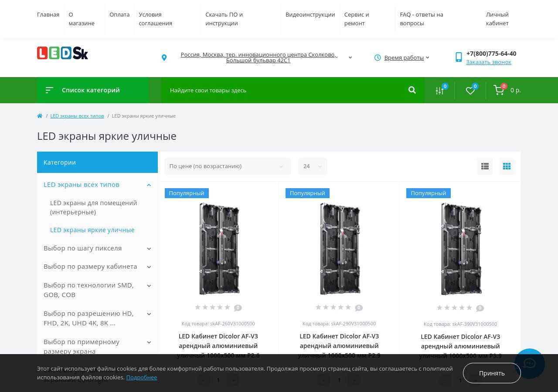Open product title with code skAF-390V31000500
The height and width of the screenshot is (392, 558).
pyautogui.click(x=460, y=346)
